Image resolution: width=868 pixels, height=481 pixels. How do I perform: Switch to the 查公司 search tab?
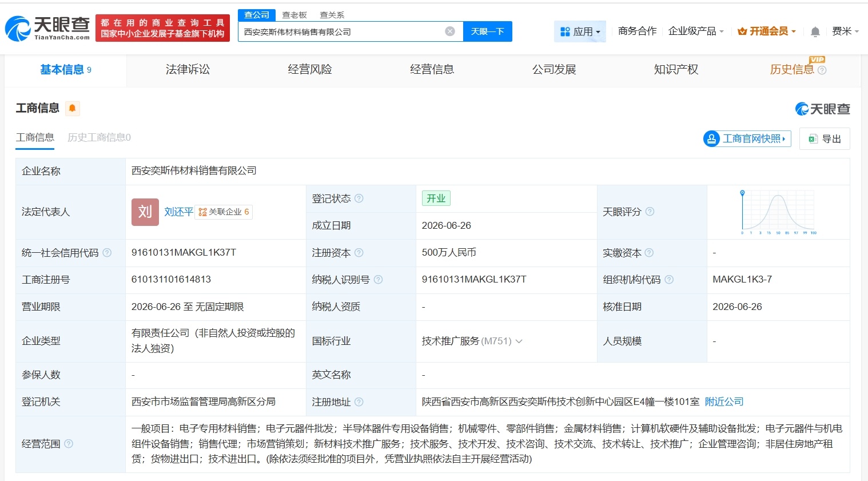pyautogui.click(x=257, y=15)
